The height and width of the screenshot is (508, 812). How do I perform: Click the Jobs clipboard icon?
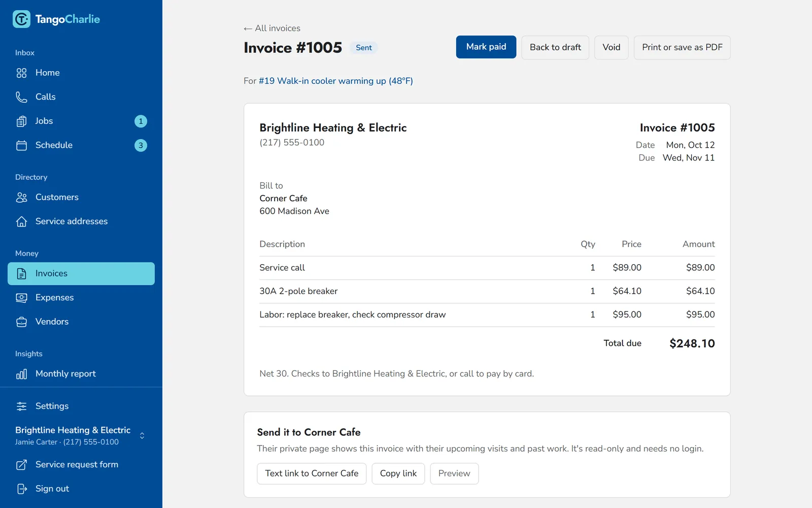click(x=21, y=121)
